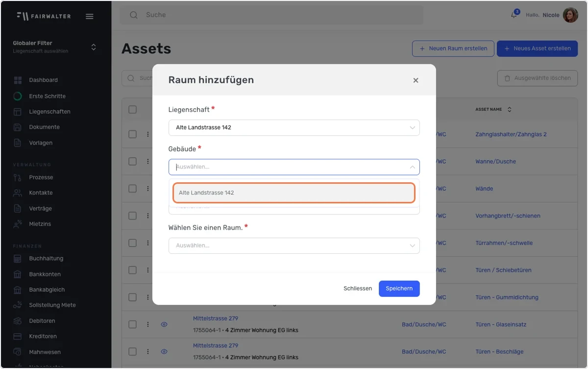Open the Wählen Sie einen Raum dropdown
Image resolution: width=588 pixels, height=369 pixels.
[294, 246]
